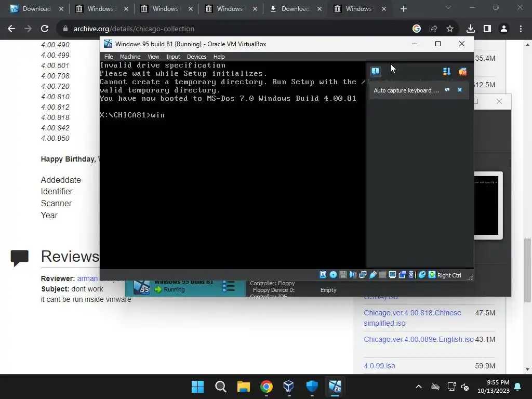
Task: Click the build number 4.00.950 text
Action: (55, 138)
